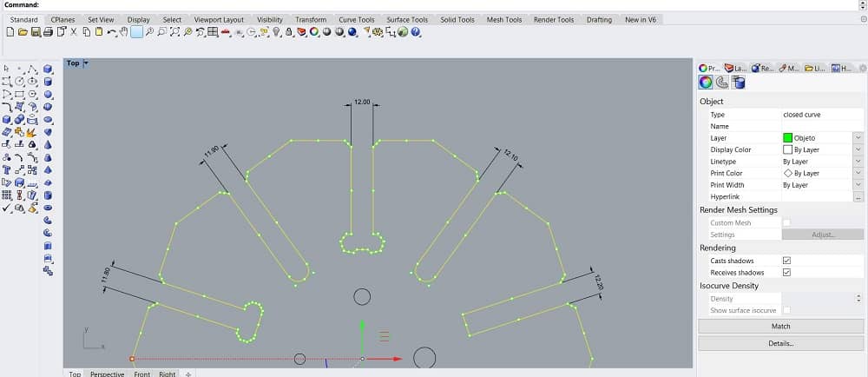
Task: Click the 12.00 dimension text in viewport
Action: (x=362, y=102)
